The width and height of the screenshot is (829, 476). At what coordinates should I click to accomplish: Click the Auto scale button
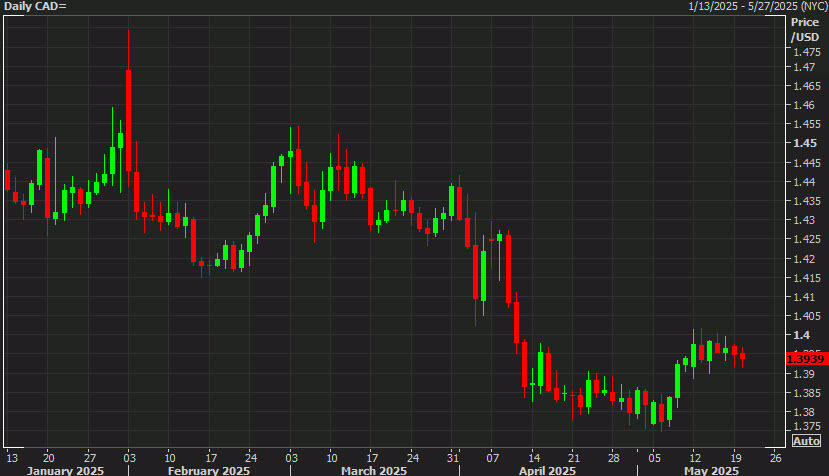(x=806, y=441)
